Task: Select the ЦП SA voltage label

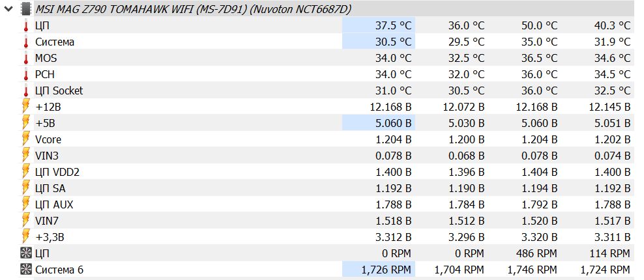Action: click(x=50, y=188)
